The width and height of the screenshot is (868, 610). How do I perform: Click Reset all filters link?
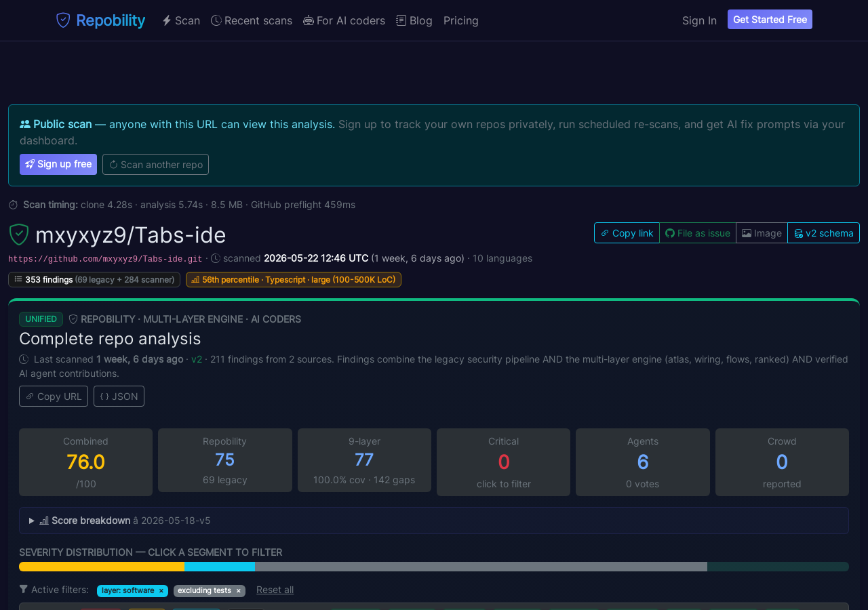pos(275,590)
